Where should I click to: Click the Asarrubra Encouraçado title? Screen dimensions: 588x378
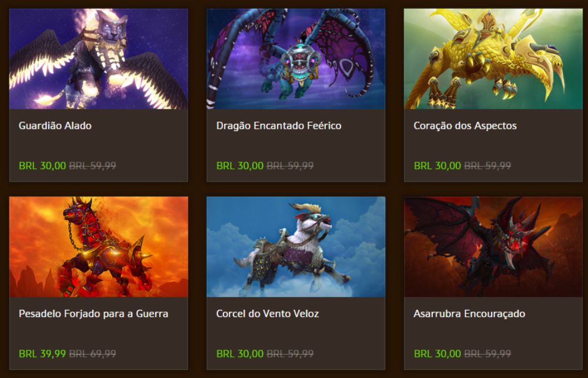(469, 314)
